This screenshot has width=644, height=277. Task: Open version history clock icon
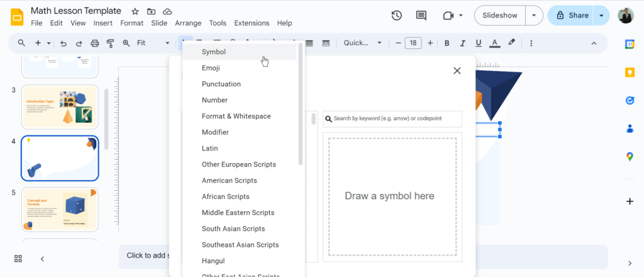[397, 16]
